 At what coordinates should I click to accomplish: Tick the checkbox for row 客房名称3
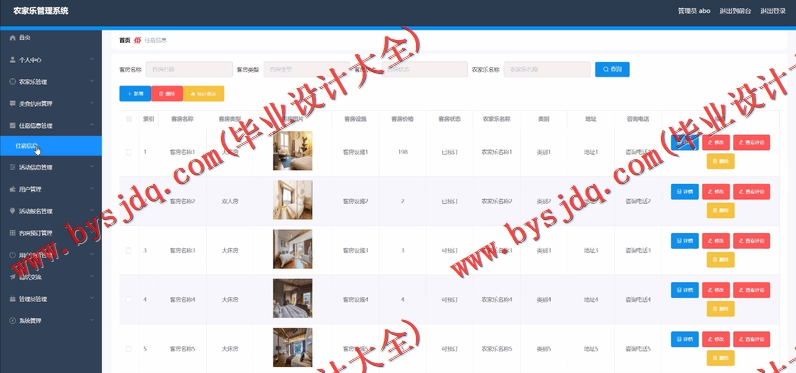click(x=128, y=250)
